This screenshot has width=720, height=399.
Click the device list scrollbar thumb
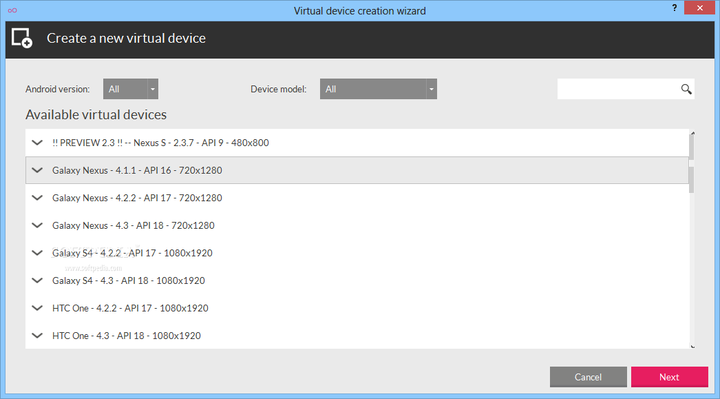(x=692, y=164)
